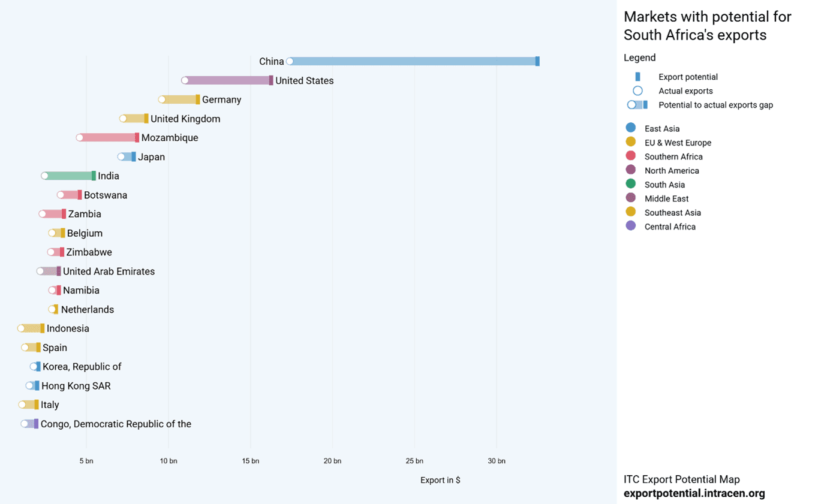Click the Korea, Republic of label
827x504 pixels.
pos(82,367)
